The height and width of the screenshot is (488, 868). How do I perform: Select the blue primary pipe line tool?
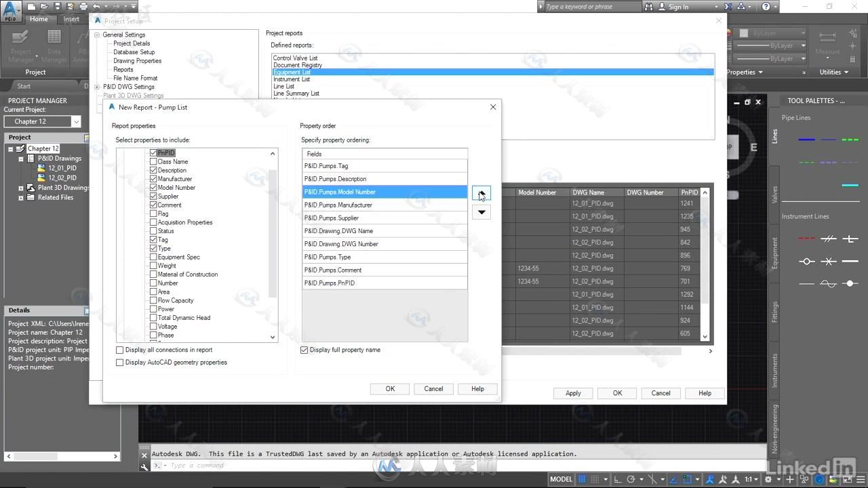(807, 140)
